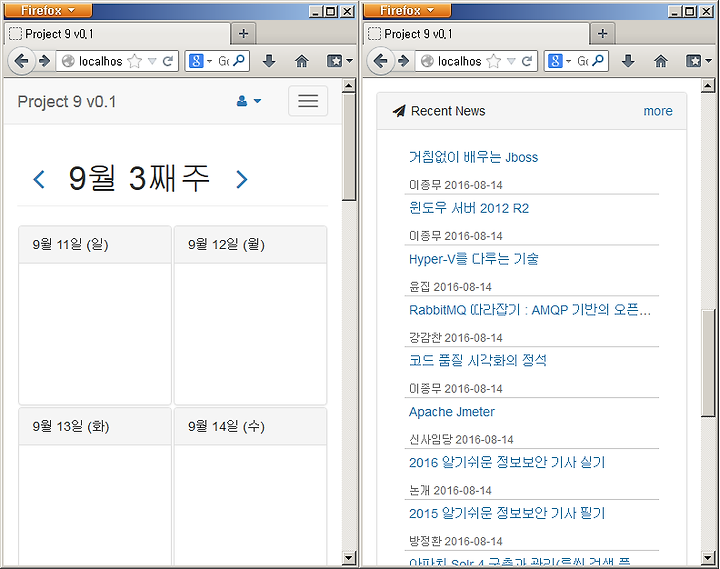
Task: Click search magnifier in left Firefox window
Action: [239, 60]
